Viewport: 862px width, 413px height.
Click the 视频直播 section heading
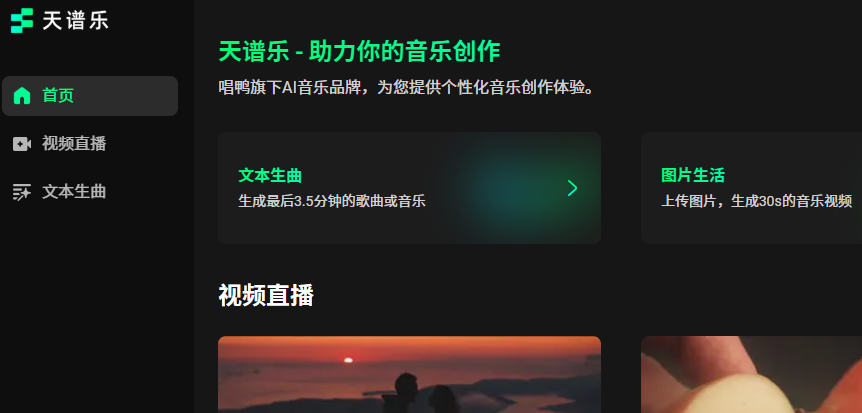click(266, 295)
